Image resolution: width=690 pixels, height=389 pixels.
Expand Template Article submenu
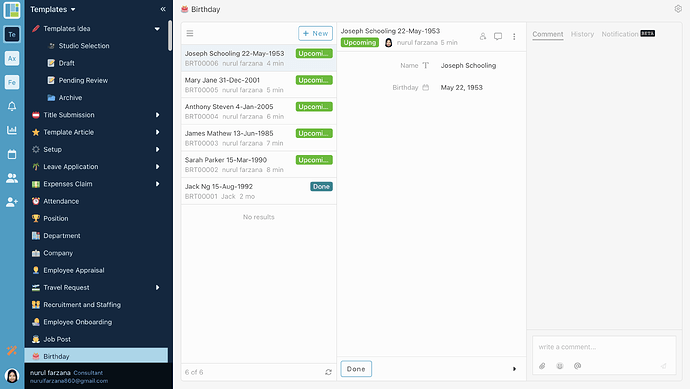pos(157,132)
